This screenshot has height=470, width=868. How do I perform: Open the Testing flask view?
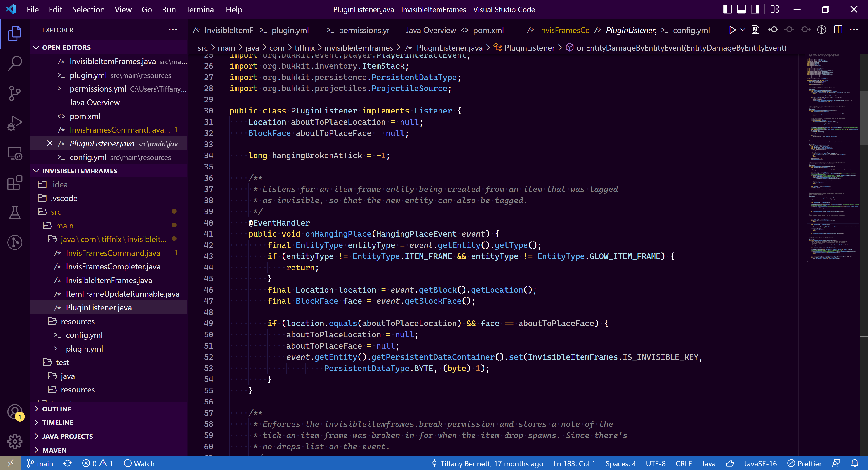15,213
